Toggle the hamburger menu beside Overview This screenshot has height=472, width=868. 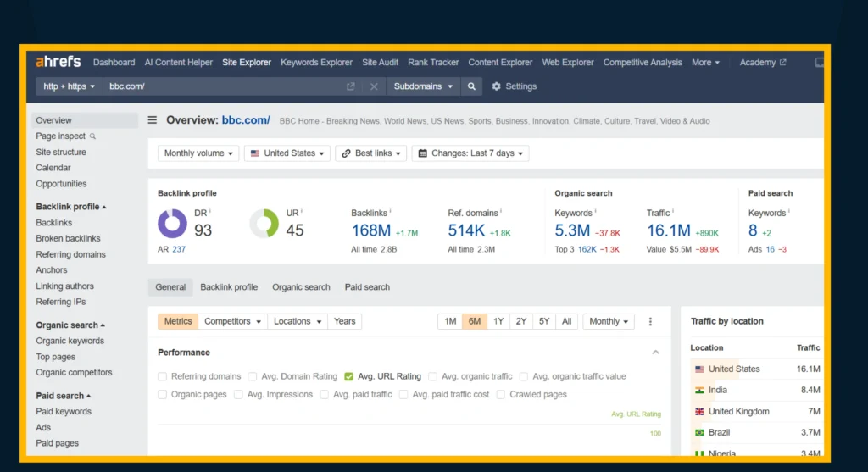tap(153, 120)
